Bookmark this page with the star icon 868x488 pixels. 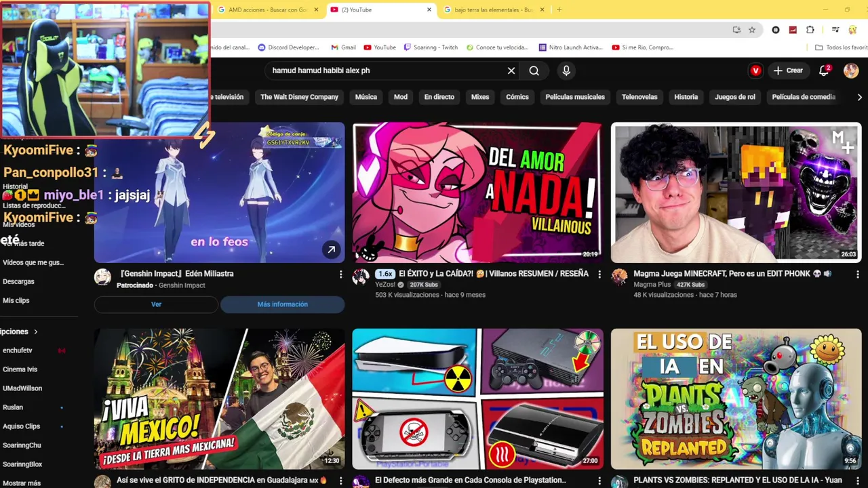[752, 30]
